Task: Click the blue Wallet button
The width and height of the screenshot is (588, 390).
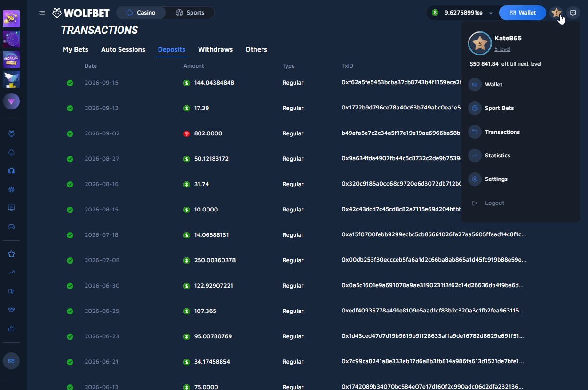Action: 522,13
